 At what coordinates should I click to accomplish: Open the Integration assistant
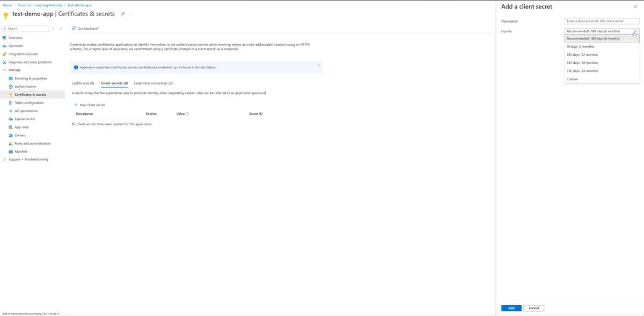(24, 54)
